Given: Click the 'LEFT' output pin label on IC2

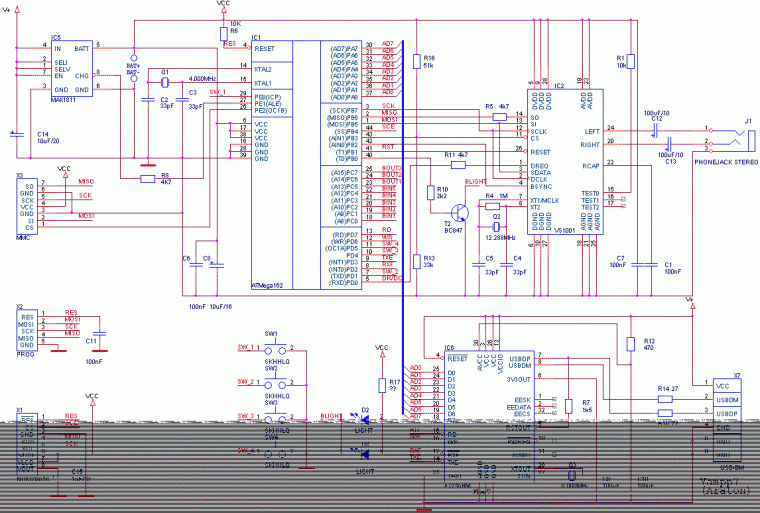Looking at the screenshot, I should pyautogui.click(x=592, y=131).
